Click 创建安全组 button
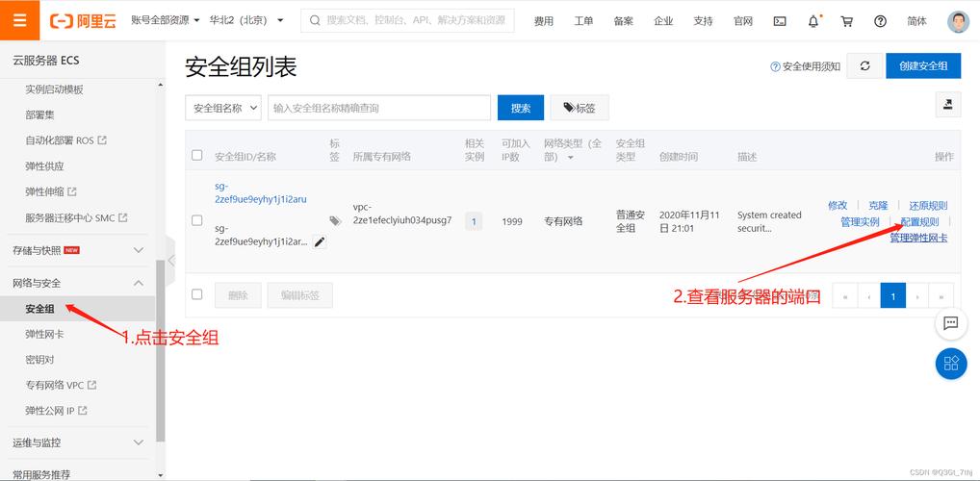The image size is (980, 481). click(x=923, y=66)
